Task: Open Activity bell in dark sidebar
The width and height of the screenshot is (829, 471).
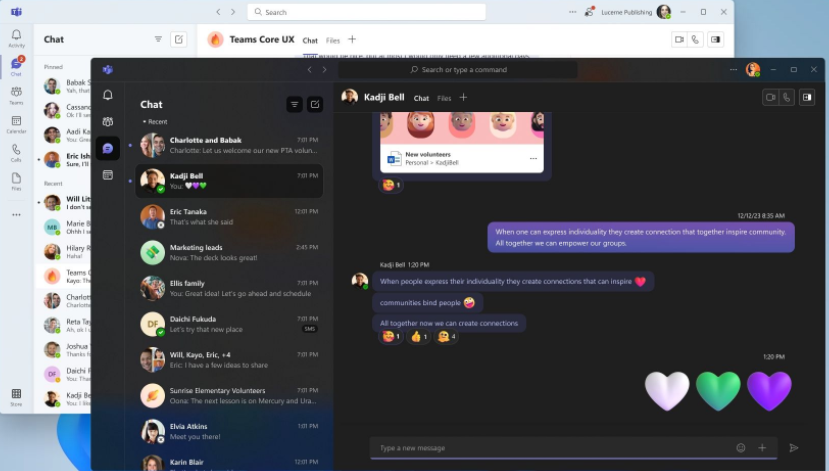Action: pyautogui.click(x=108, y=95)
